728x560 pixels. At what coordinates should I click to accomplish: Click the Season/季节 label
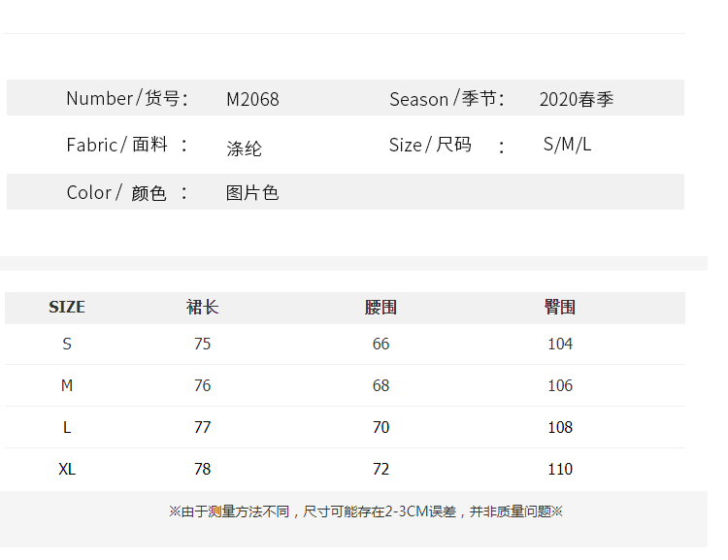(447, 99)
